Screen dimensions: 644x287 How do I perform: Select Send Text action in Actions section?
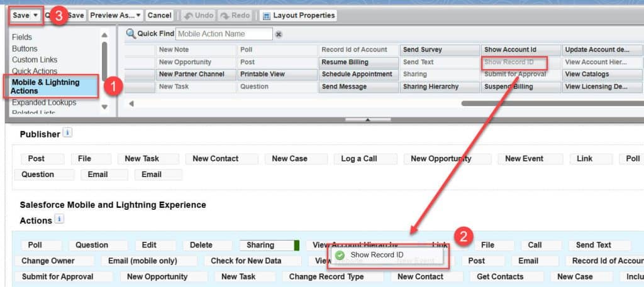click(599, 245)
